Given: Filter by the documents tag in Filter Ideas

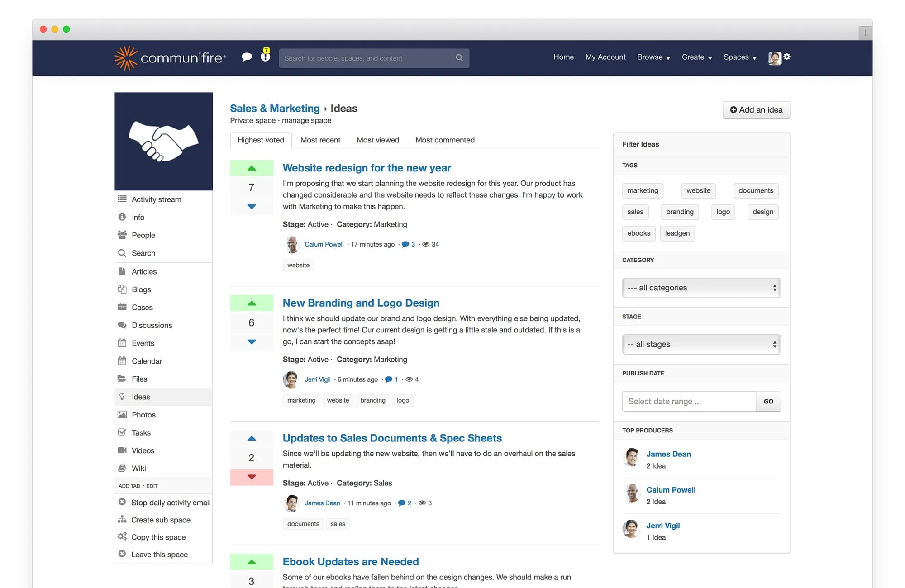Looking at the screenshot, I should pyautogui.click(x=756, y=190).
